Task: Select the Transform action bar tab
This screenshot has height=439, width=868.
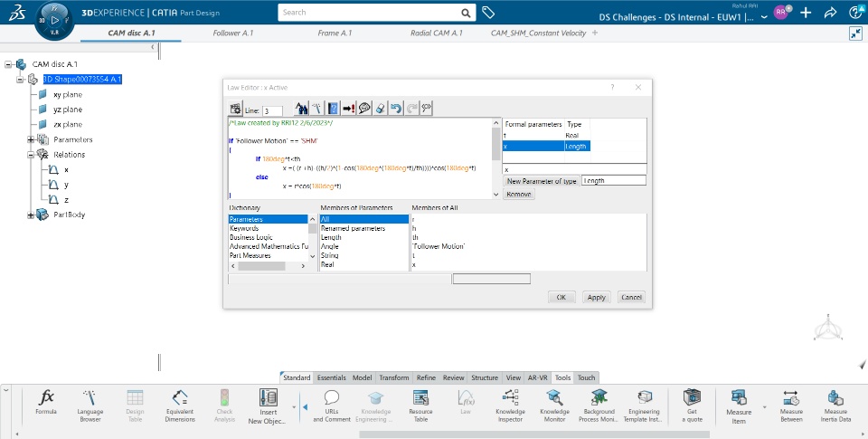Action: [393, 377]
